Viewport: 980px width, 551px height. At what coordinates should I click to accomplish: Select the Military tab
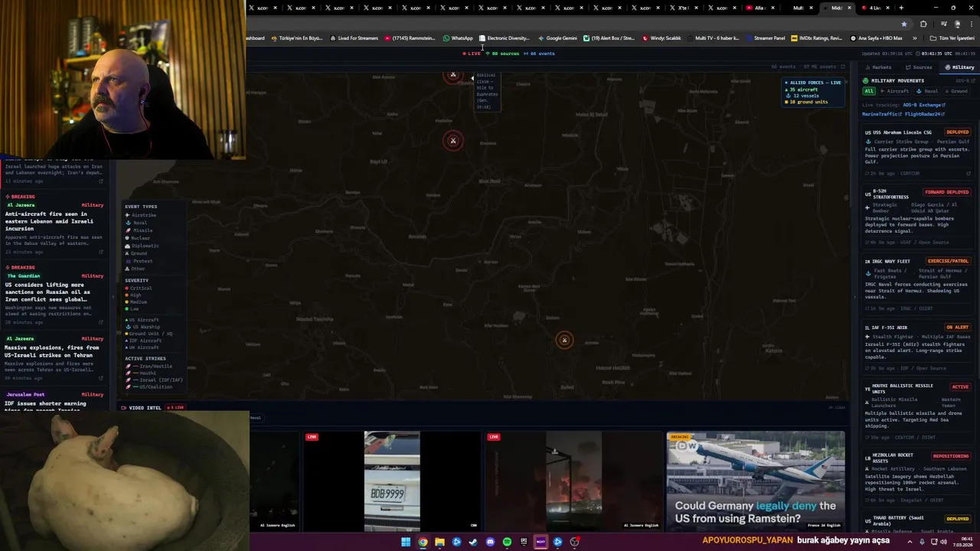pyautogui.click(x=959, y=67)
